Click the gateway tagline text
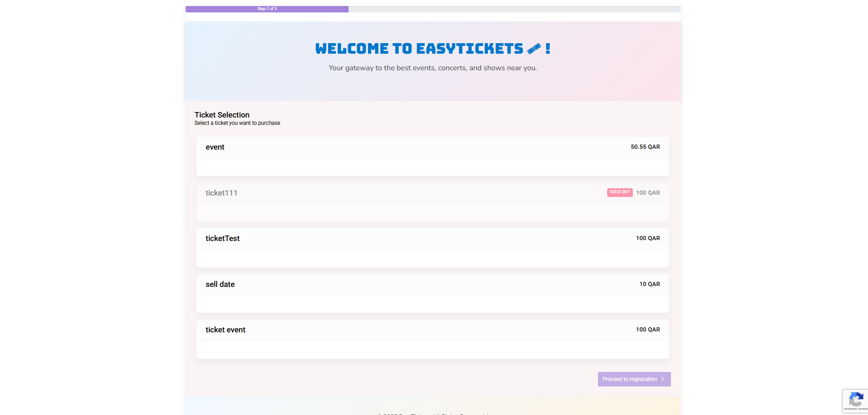Image resolution: width=868 pixels, height=415 pixels. click(432, 67)
